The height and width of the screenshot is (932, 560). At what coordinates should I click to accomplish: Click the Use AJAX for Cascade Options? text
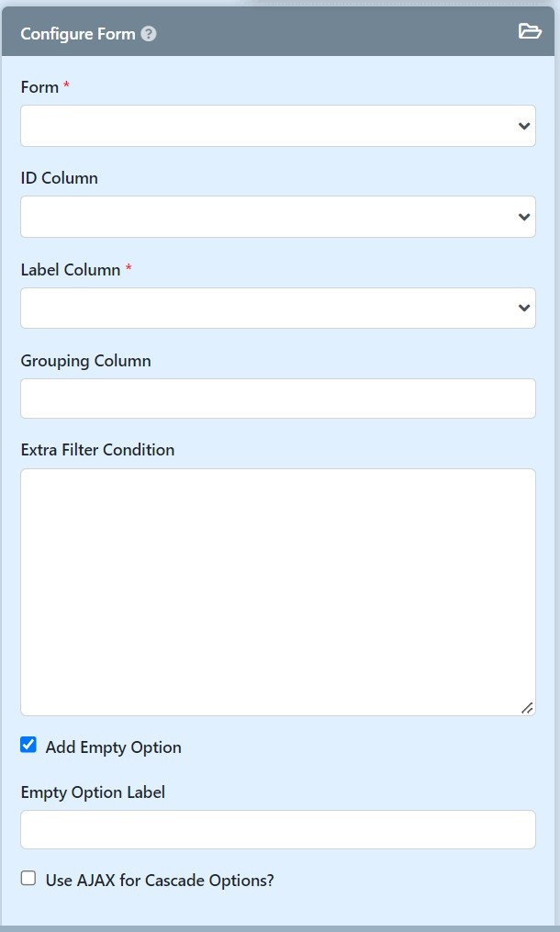coord(160,881)
